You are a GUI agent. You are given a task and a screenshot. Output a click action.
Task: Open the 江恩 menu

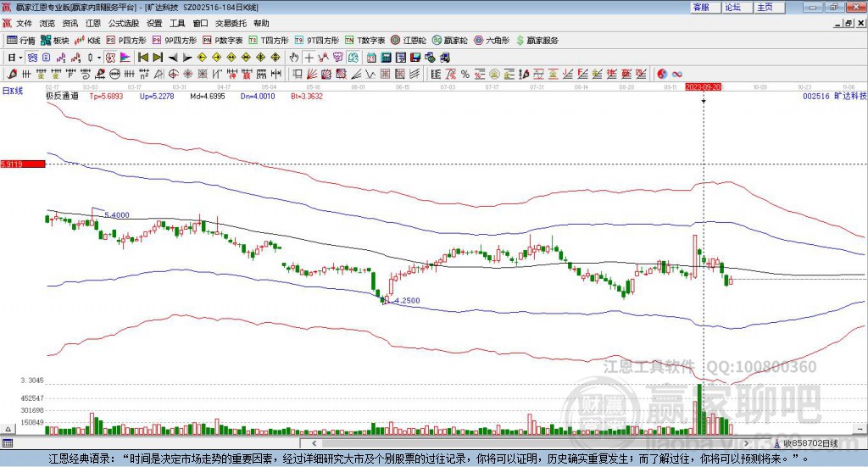tap(93, 23)
